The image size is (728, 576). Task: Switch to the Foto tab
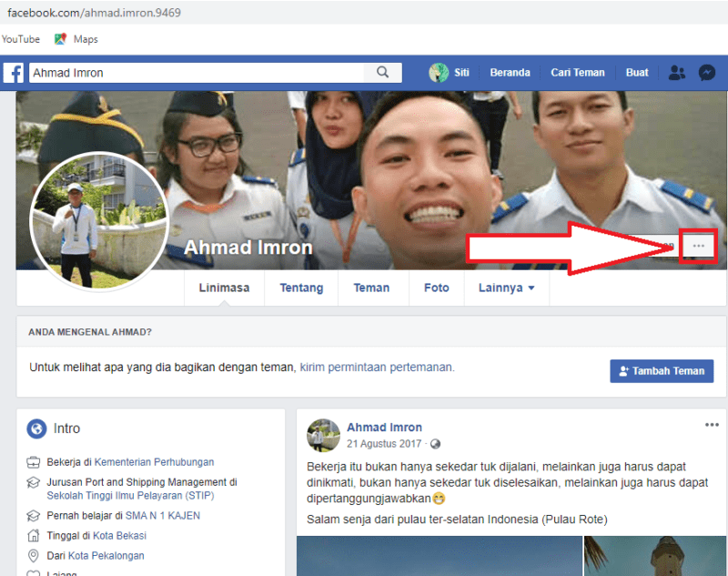coord(437,288)
